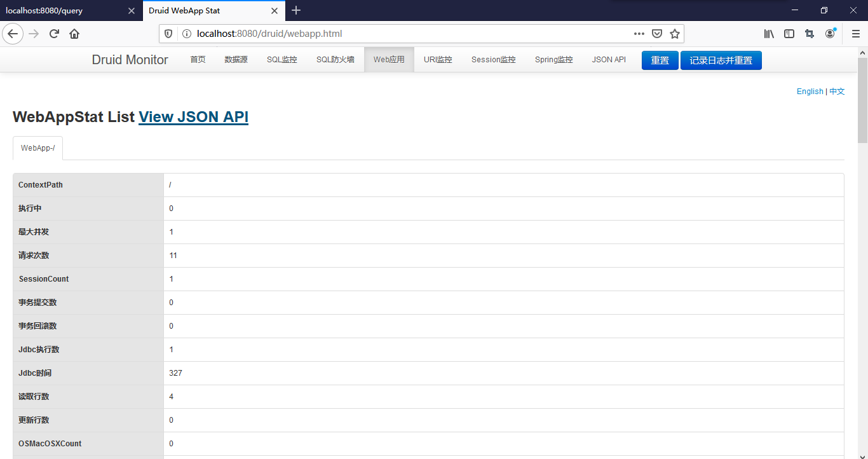Click the 最大并发 row label
The width and height of the screenshot is (868, 459).
click(x=34, y=232)
